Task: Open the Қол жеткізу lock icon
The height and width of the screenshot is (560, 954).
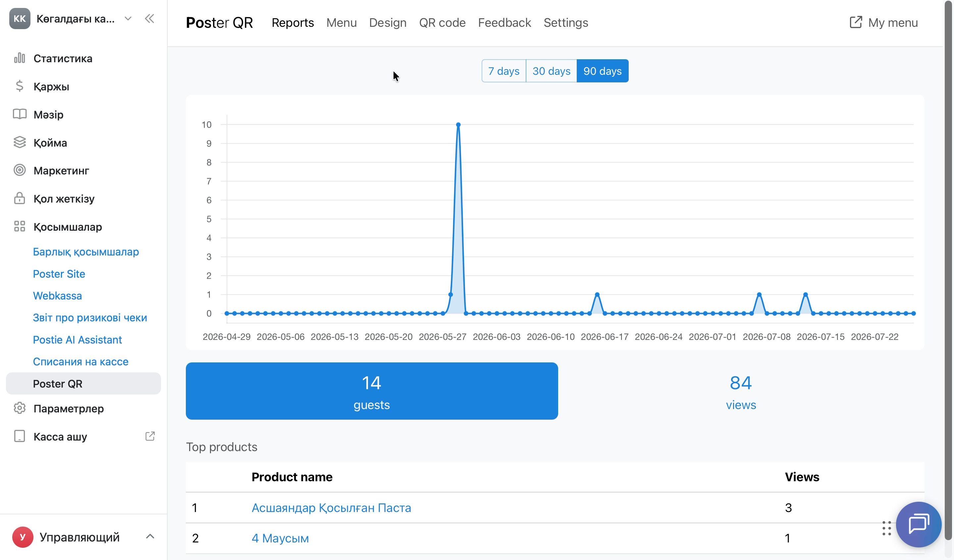Action: [x=19, y=198]
